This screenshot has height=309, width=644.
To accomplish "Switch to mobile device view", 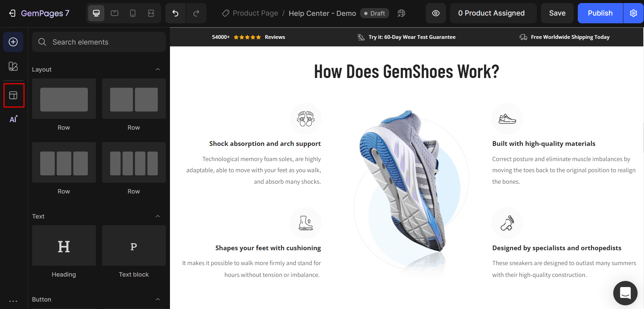I will [133, 13].
